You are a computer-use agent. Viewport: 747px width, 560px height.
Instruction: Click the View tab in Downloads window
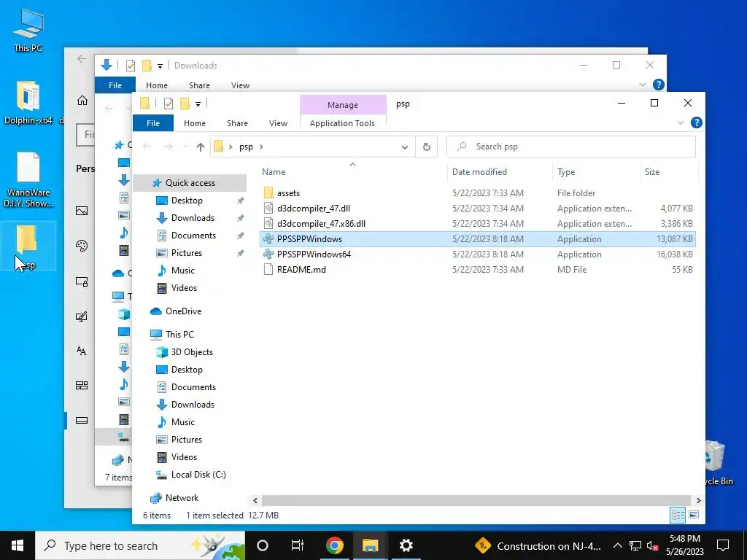240,85
